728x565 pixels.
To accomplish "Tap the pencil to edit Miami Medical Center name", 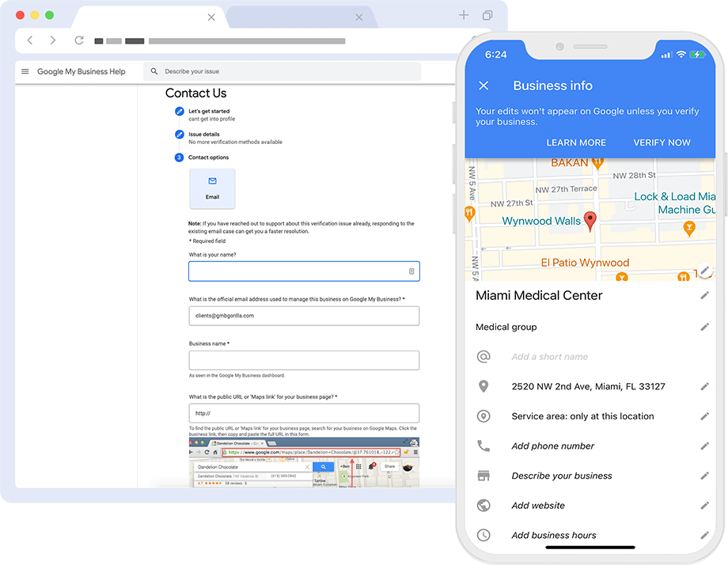I will (704, 294).
